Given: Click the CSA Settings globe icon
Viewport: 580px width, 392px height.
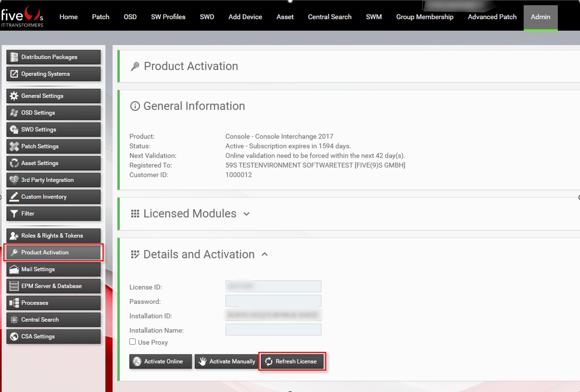Looking at the screenshot, I should pos(14,336).
